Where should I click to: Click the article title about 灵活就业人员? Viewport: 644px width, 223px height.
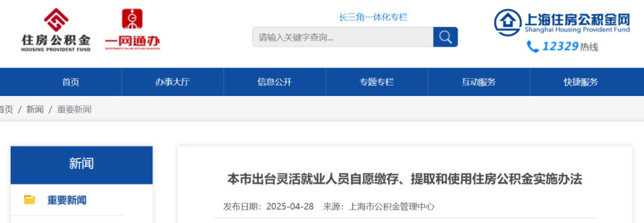[405, 179]
